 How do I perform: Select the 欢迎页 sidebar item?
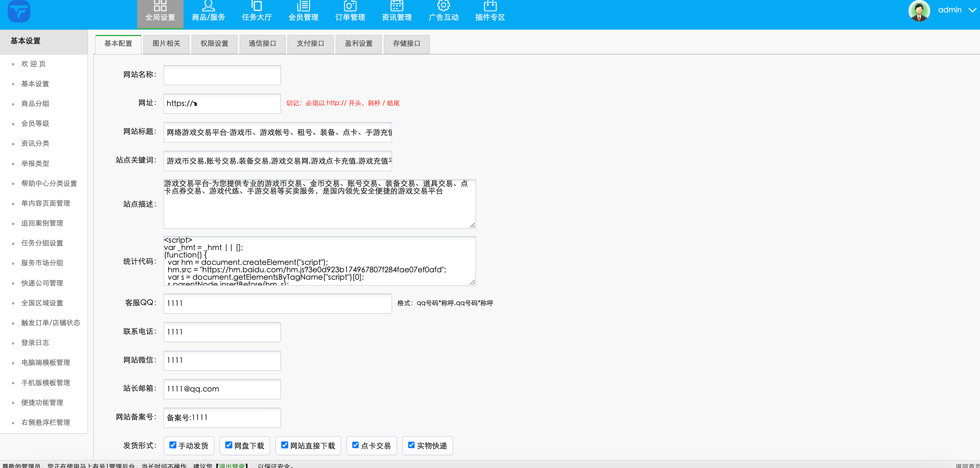33,64
